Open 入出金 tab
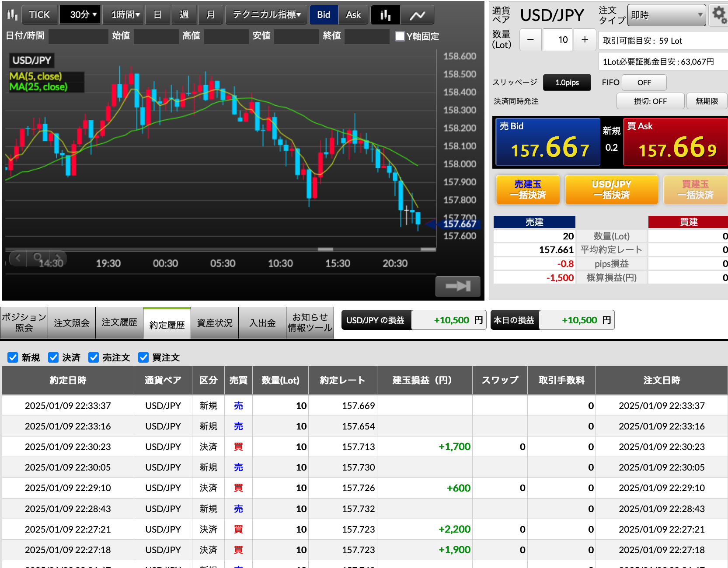 (262, 323)
